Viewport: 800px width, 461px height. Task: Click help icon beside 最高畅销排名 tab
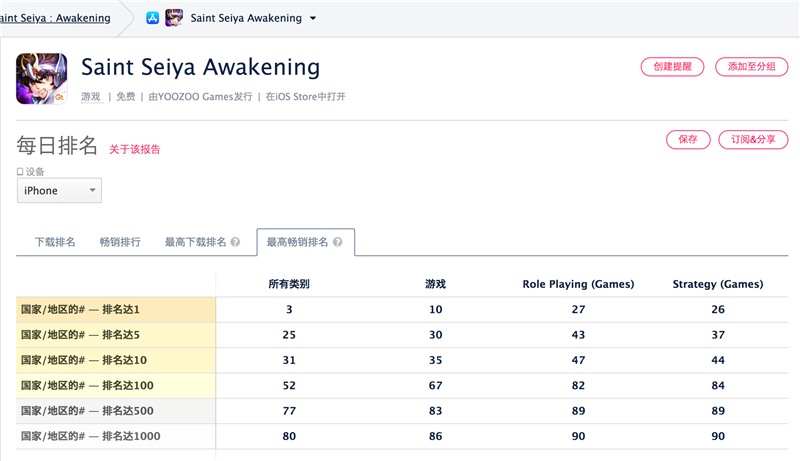coord(338,242)
